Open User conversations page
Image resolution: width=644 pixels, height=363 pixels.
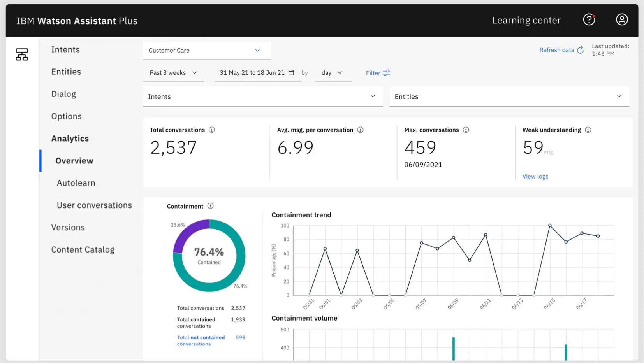tap(94, 205)
